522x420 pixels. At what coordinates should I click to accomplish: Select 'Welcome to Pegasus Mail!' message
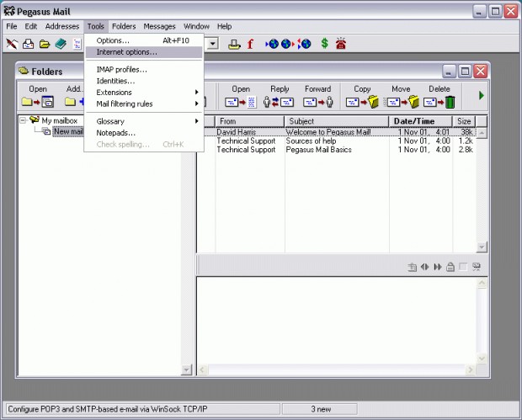click(x=337, y=132)
